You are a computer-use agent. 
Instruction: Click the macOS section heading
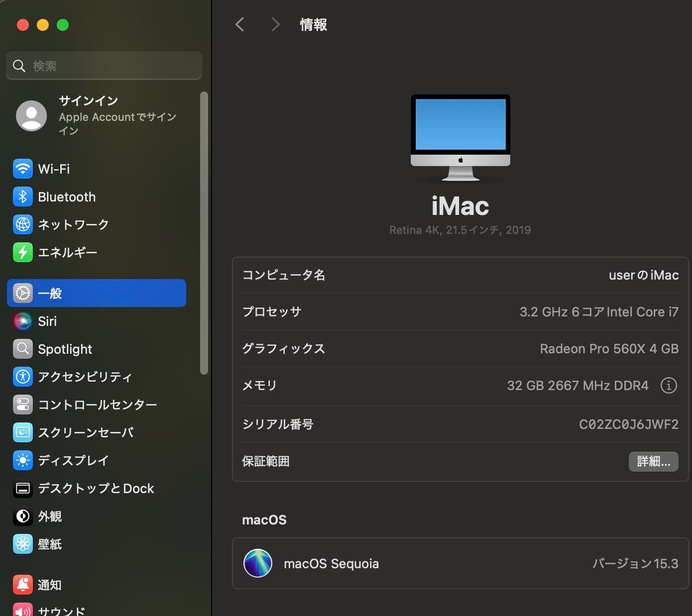264,520
